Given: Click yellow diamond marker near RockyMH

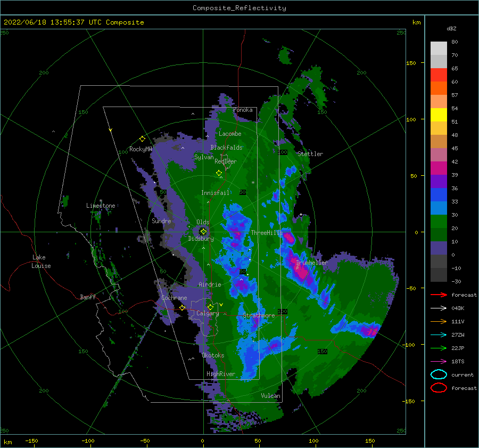Looking at the screenshot, I should [x=142, y=139].
